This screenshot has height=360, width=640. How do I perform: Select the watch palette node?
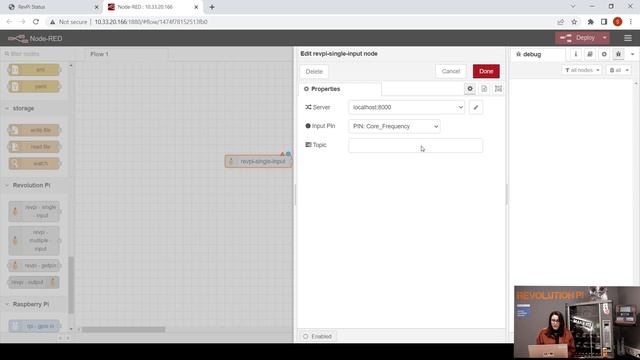click(x=34, y=164)
